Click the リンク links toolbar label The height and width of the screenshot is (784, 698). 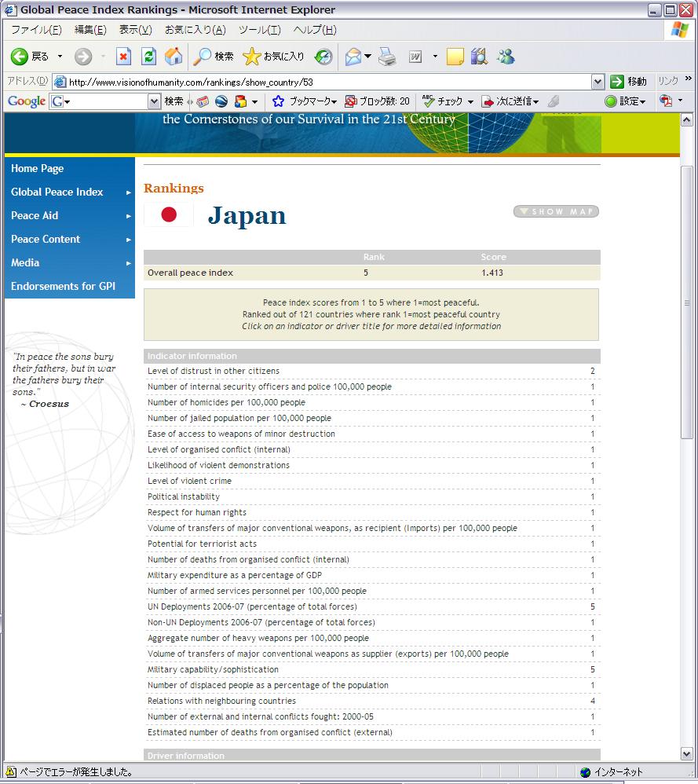[x=668, y=81]
